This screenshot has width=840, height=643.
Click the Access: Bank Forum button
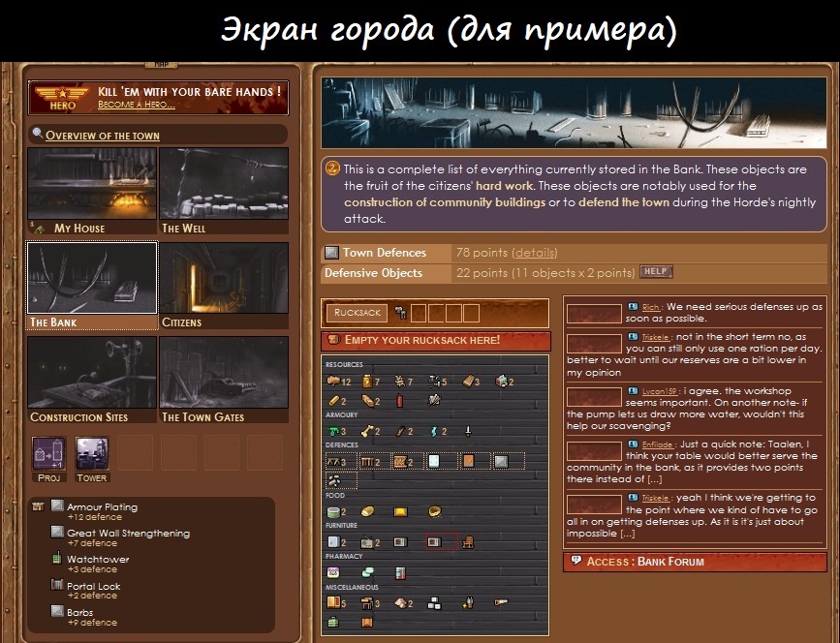[x=695, y=563]
